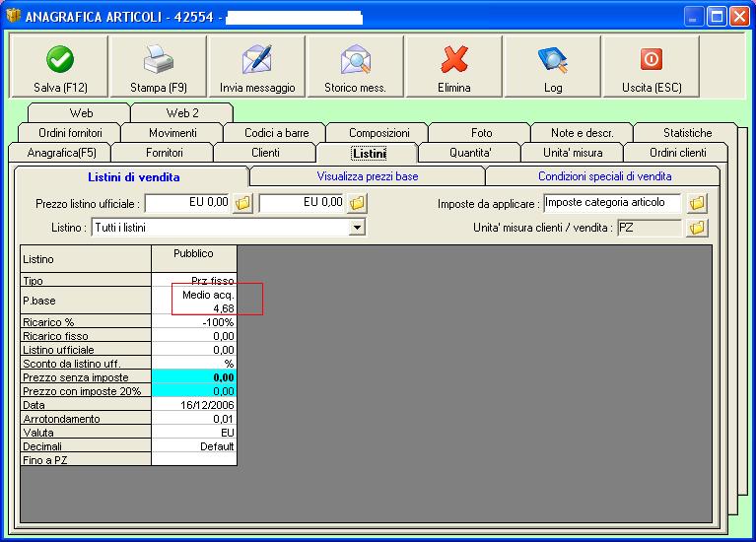The width and height of the screenshot is (756, 542).
Task: Click the P.base row label
Action: pyautogui.click(x=86, y=301)
